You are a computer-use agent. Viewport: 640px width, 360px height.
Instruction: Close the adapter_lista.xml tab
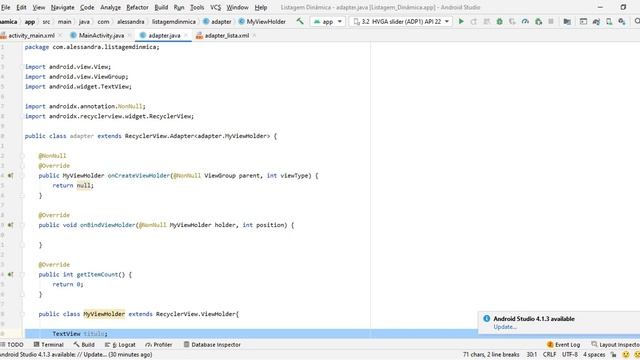click(x=254, y=36)
